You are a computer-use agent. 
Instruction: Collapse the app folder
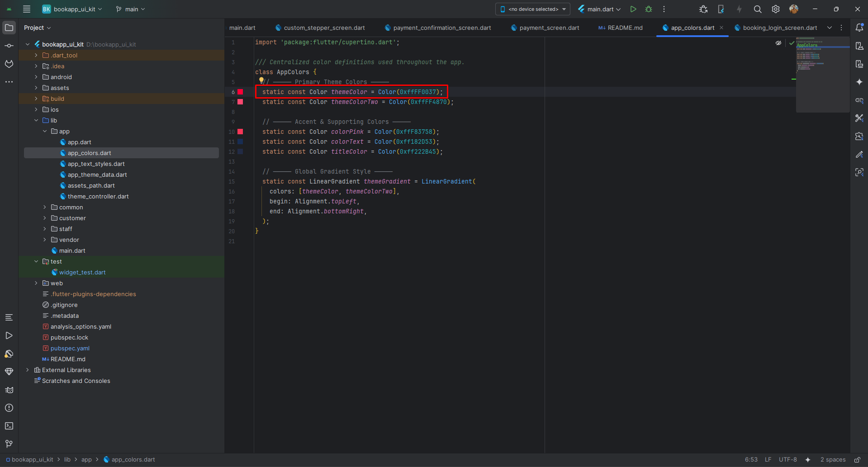click(x=45, y=131)
